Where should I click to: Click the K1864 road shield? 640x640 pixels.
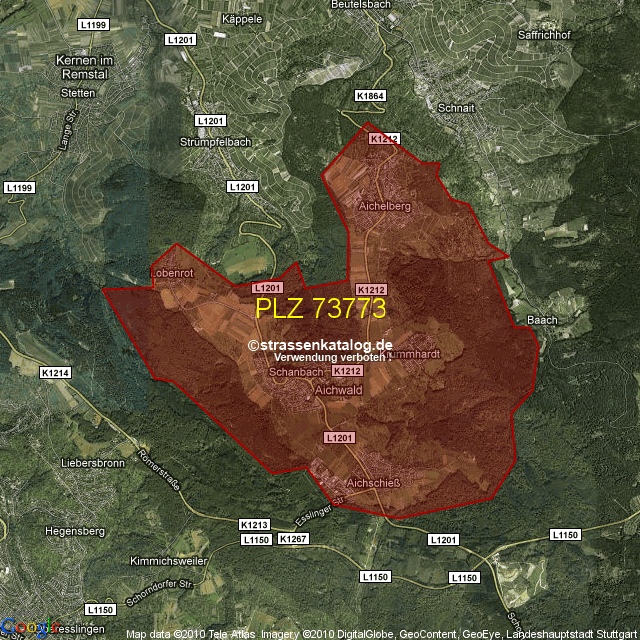tap(370, 96)
